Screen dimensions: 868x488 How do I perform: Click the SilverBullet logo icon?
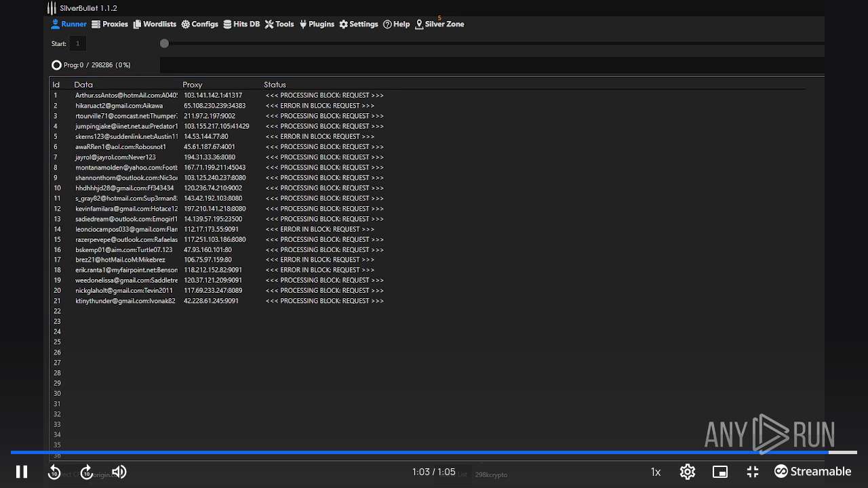(52, 8)
